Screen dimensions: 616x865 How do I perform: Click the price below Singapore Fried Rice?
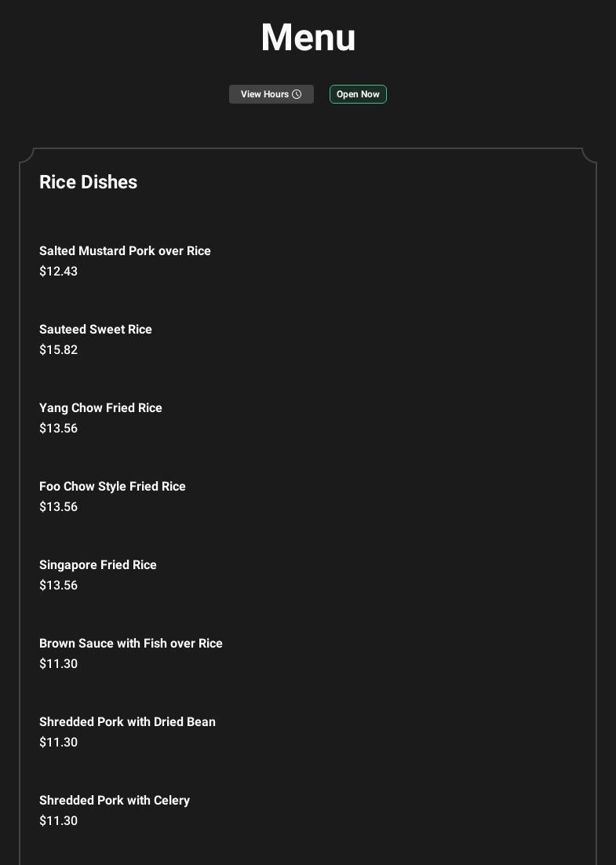[x=58, y=586]
